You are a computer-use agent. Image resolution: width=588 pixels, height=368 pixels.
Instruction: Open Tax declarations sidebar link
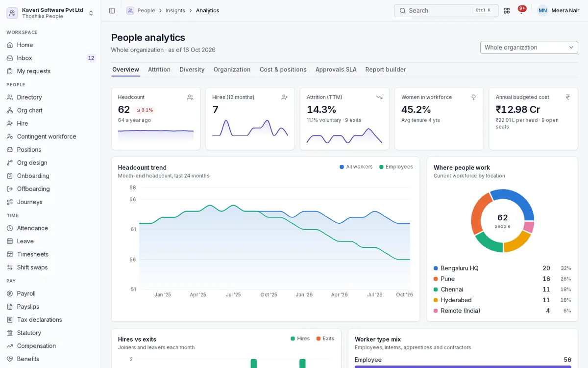[50, 320]
